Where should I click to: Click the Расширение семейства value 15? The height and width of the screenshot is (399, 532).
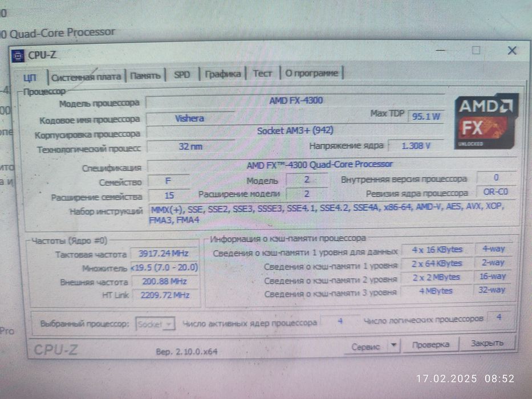coord(169,196)
